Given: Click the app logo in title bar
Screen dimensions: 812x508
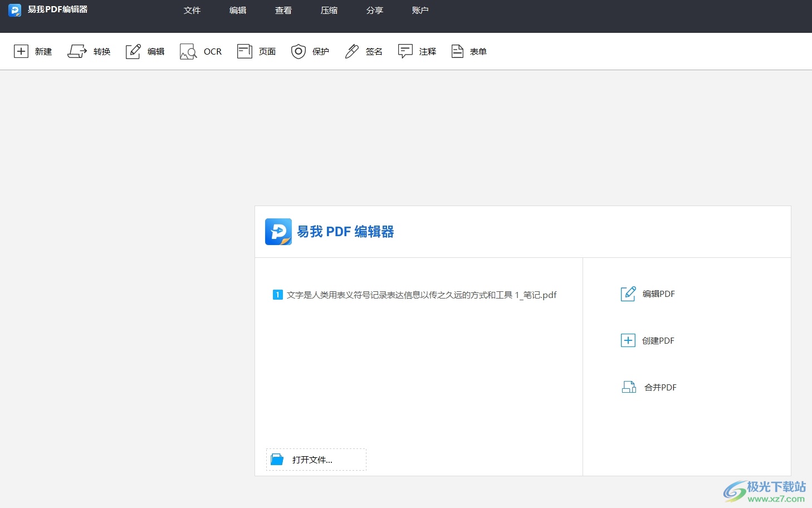Looking at the screenshot, I should tap(14, 10).
